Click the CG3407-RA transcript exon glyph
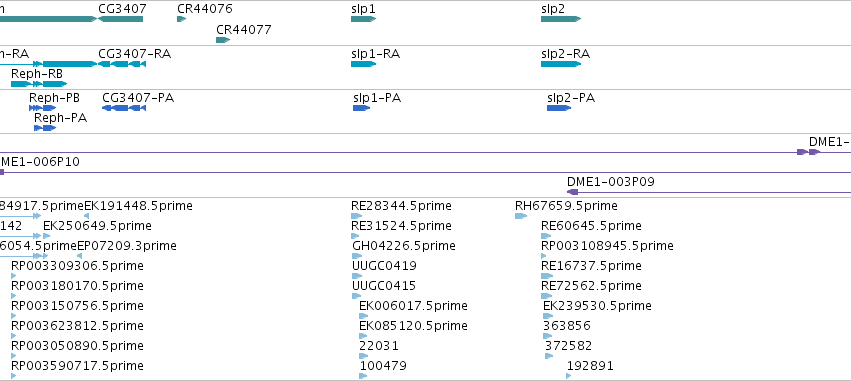This screenshot has width=851, height=381. point(122,64)
